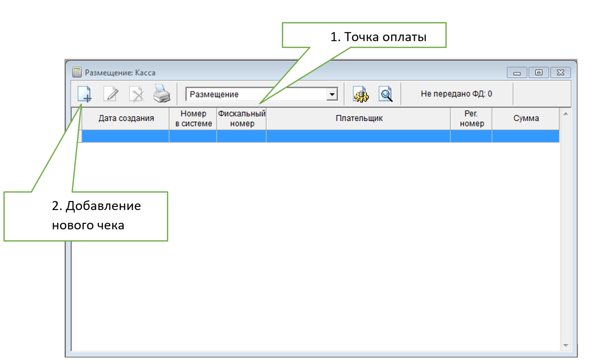This screenshot has height=364, width=589.
Task: Expand the payment point list arrow
Action: point(332,94)
